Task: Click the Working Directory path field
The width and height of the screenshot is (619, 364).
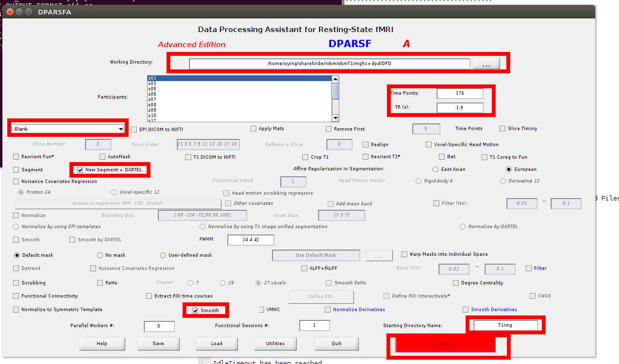Action: tap(330, 64)
